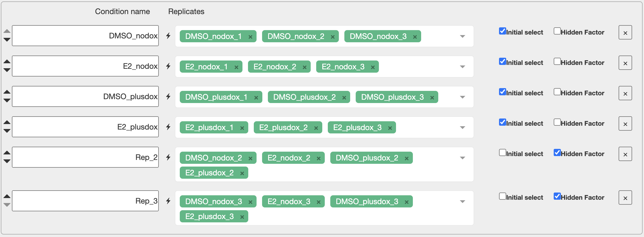This screenshot has height=237, width=644.
Task: Move the E2_nodox condition up
Action: tap(7, 62)
